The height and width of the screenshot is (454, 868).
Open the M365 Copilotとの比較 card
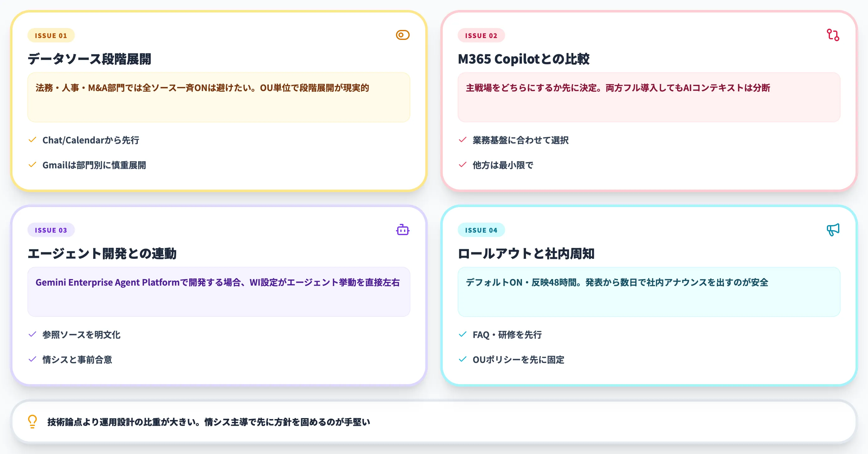pos(524,59)
